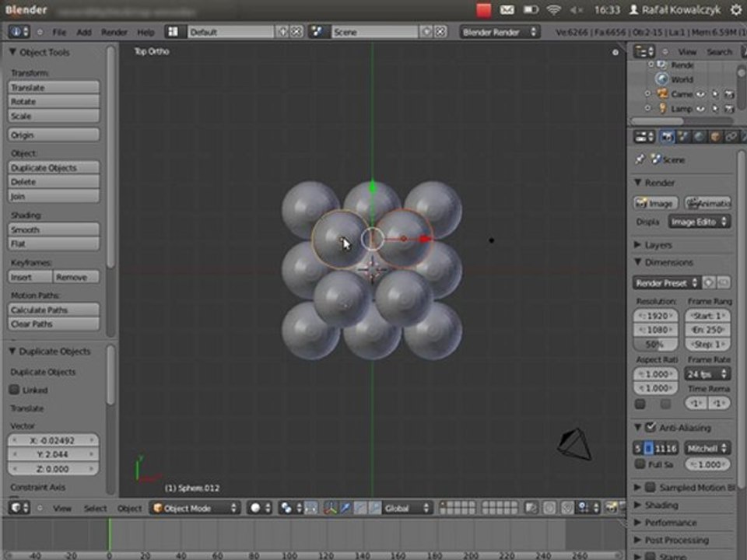Viewport: 747px width, 560px height.
Task: Select the Constraints properties tab icon
Action: pos(731,137)
